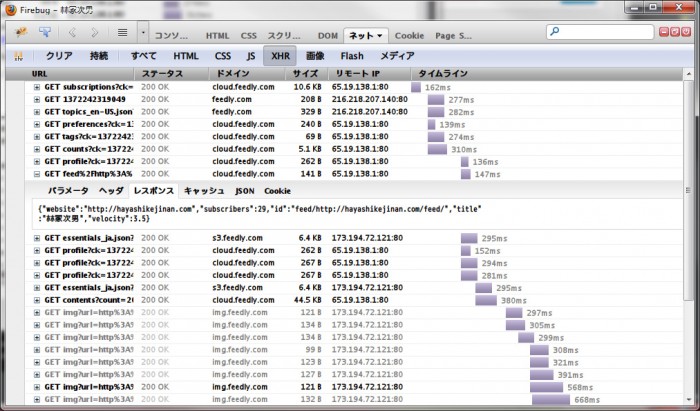Open the JSON tab in request details
Screen dimensions: 700x411
click(244, 190)
